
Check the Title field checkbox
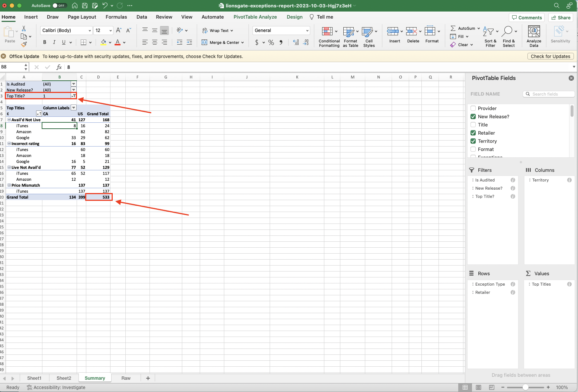point(473,125)
